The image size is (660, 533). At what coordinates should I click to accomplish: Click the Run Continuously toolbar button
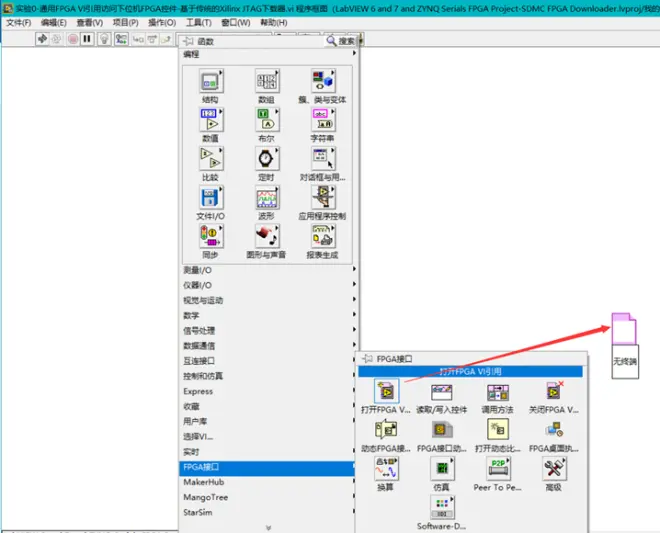point(56,39)
